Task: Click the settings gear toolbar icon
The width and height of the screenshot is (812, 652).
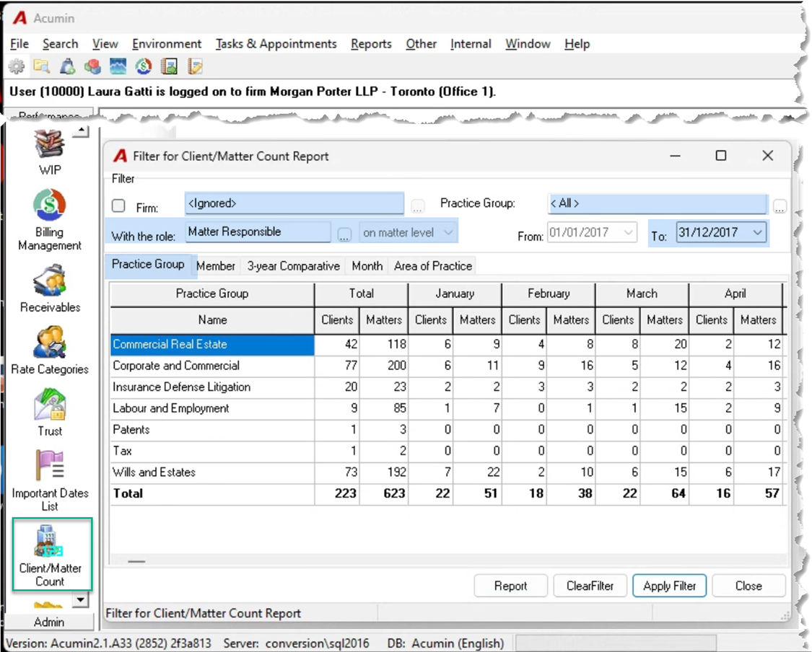Action: [x=17, y=67]
